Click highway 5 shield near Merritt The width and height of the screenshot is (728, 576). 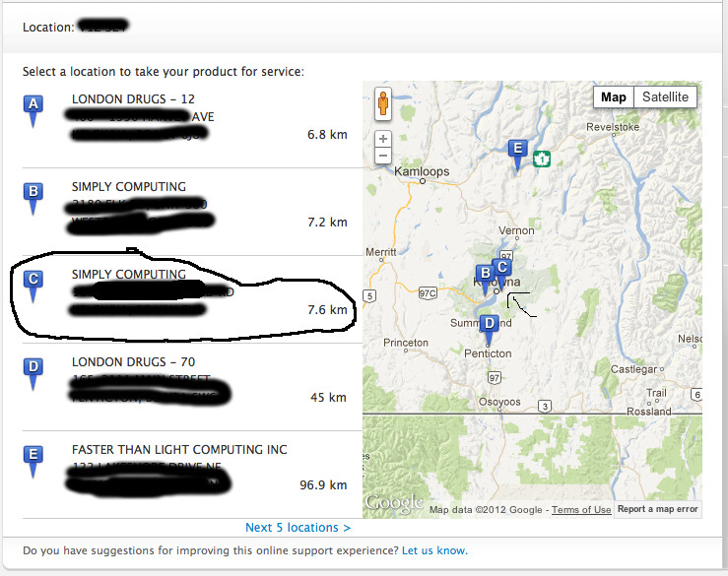(x=369, y=295)
